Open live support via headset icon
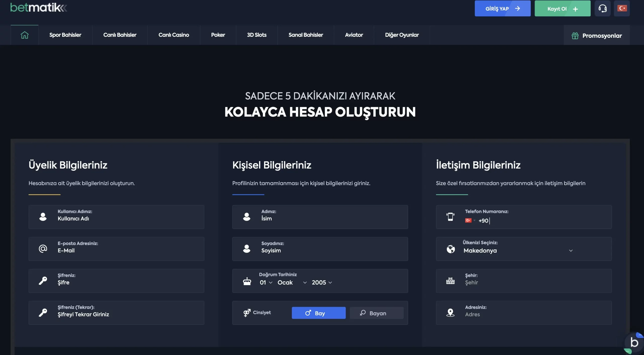 (603, 8)
